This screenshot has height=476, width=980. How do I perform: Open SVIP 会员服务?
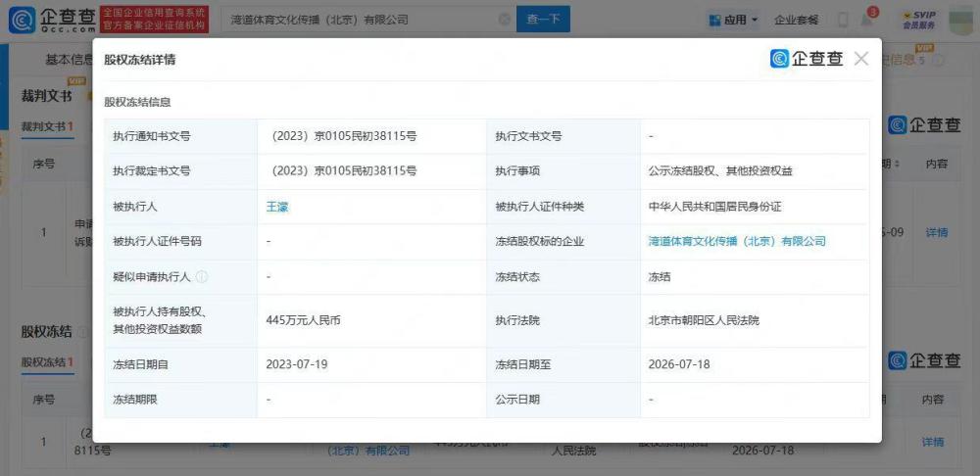point(919,20)
